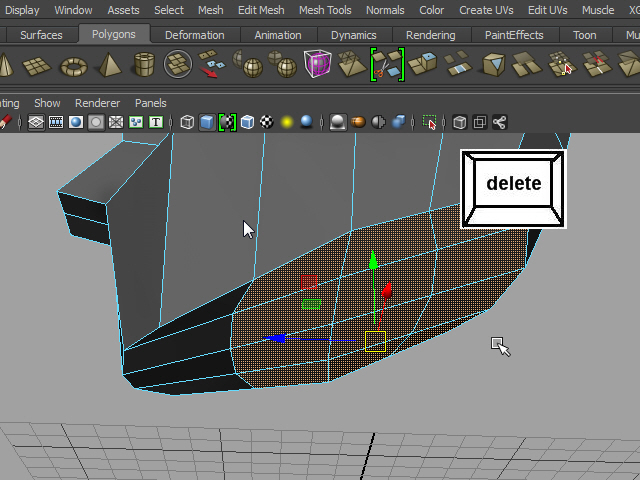Click the green Y-axis manipulator arrow

coord(373,260)
